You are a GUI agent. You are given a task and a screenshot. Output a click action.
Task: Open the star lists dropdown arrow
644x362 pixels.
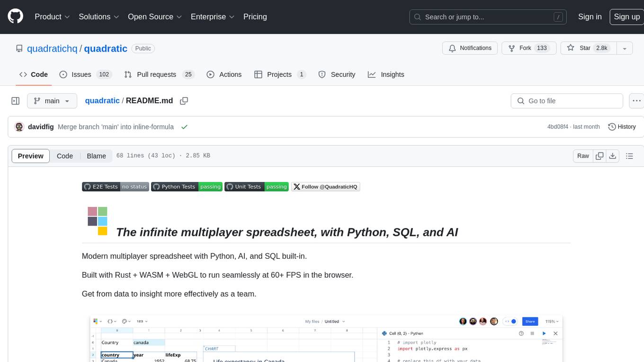[x=625, y=48]
